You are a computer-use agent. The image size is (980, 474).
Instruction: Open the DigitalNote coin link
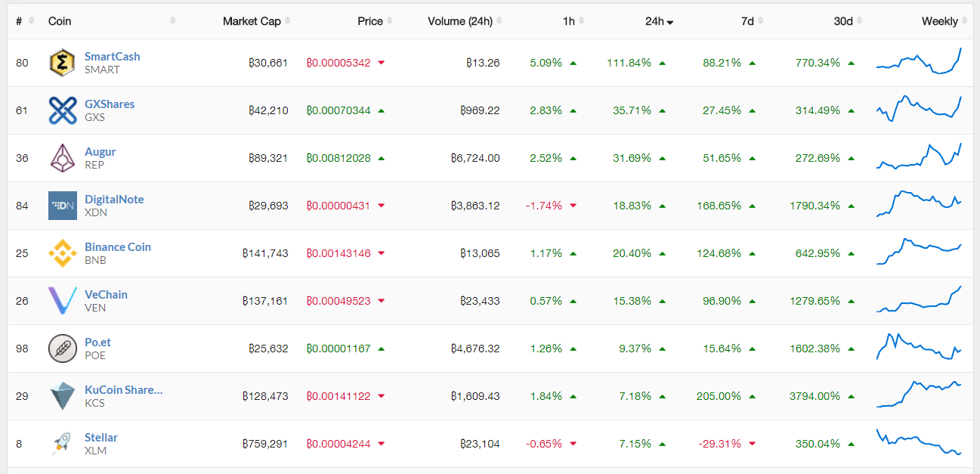coord(114,199)
